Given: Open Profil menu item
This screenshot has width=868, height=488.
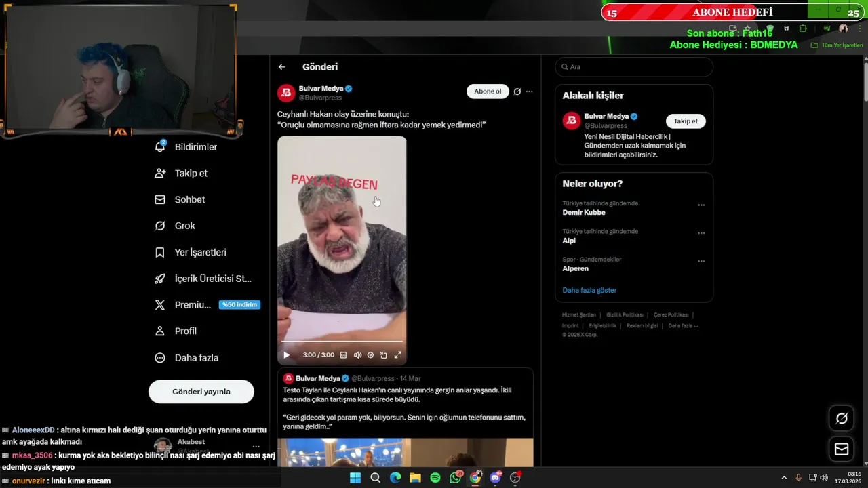Looking at the screenshot, I should point(186,331).
